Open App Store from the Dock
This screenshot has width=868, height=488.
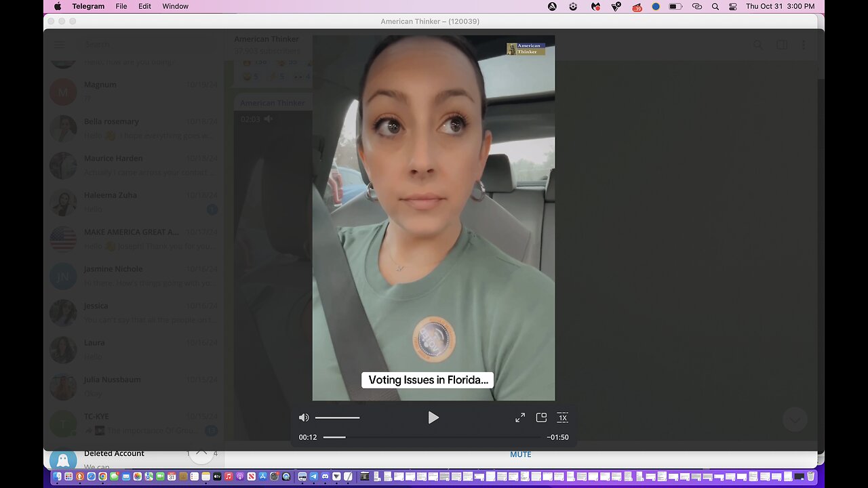click(263, 476)
